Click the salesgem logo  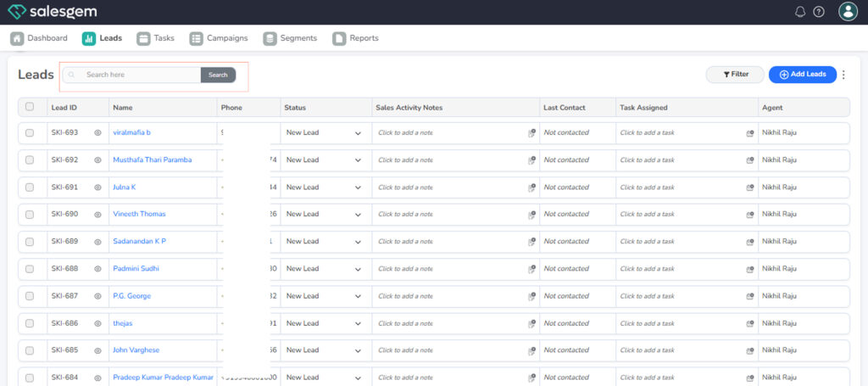pyautogui.click(x=52, y=12)
